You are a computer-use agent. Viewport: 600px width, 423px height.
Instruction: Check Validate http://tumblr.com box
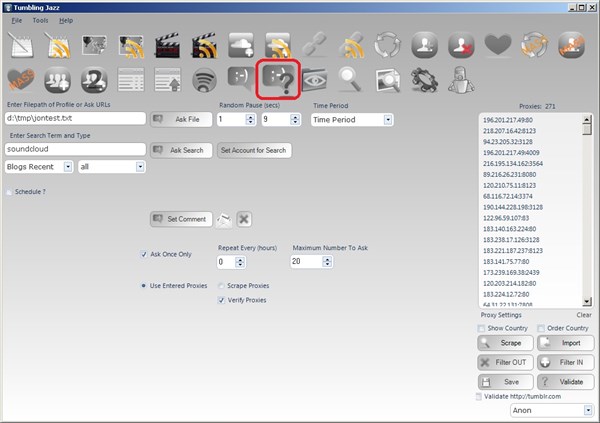(478, 397)
